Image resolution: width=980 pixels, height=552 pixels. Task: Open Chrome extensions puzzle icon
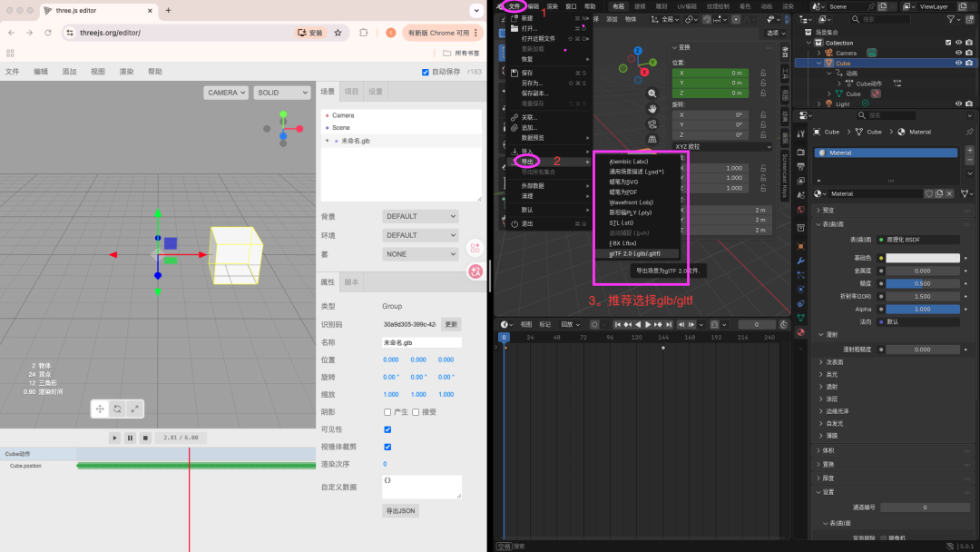tap(364, 33)
